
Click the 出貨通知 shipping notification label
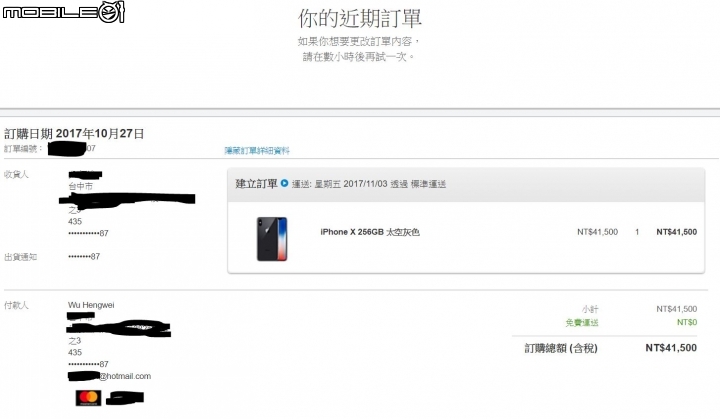click(21, 257)
